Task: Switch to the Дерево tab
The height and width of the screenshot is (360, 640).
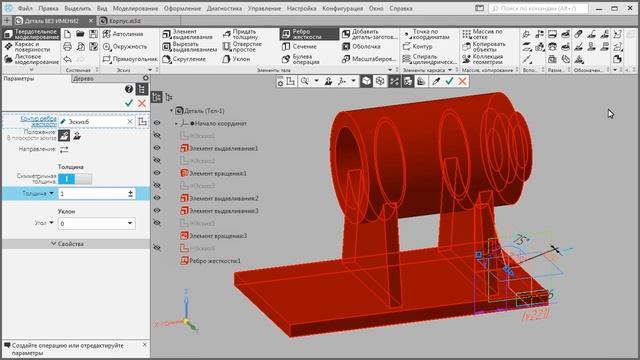Action: [83, 78]
